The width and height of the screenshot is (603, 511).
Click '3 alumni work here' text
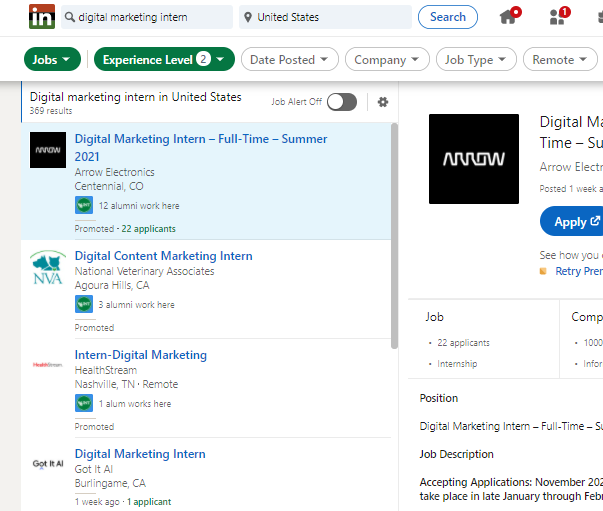coord(136,305)
